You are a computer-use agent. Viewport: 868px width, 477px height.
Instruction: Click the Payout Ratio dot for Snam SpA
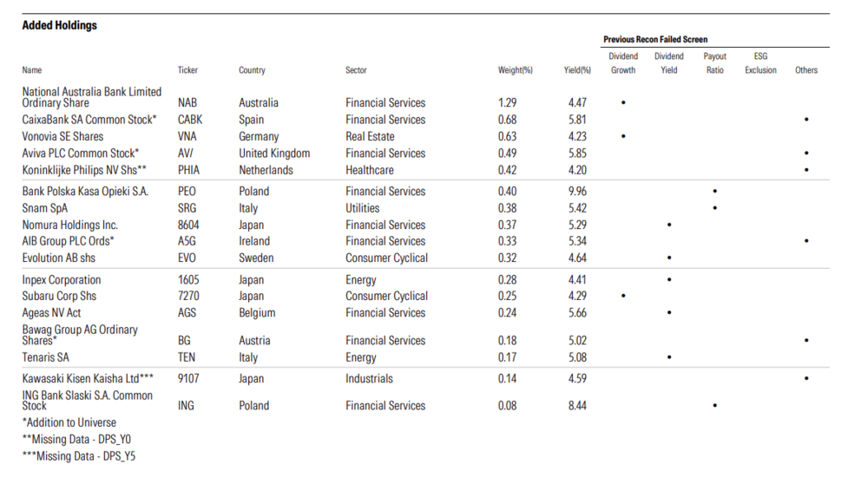click(714, 208)
